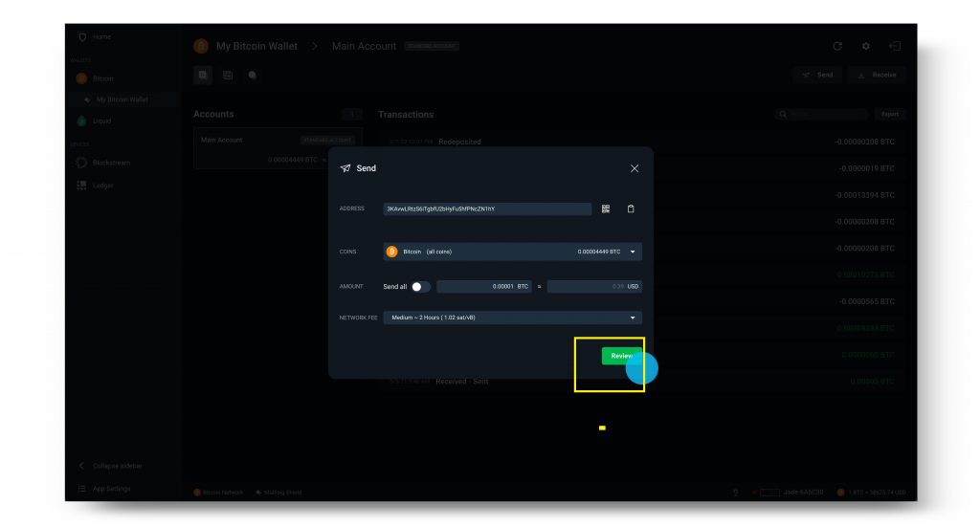Open the Coins selection dropdown
The image size is (980, 527).
[x=513, y=252]
